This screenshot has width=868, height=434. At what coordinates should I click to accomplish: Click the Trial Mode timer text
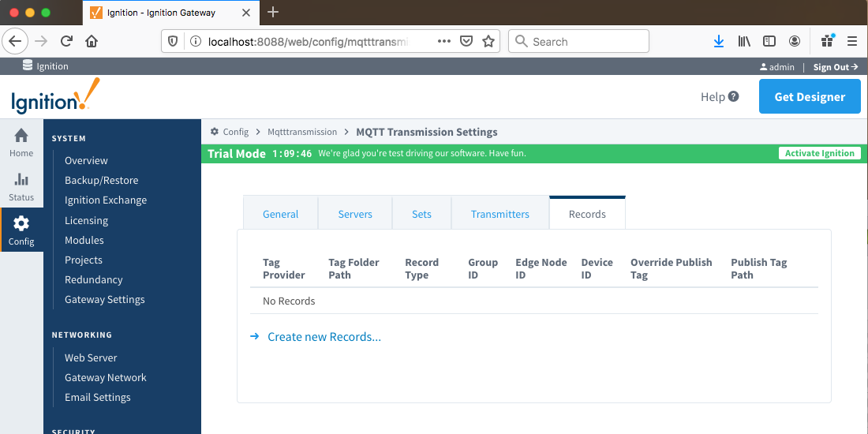point(292,153)
